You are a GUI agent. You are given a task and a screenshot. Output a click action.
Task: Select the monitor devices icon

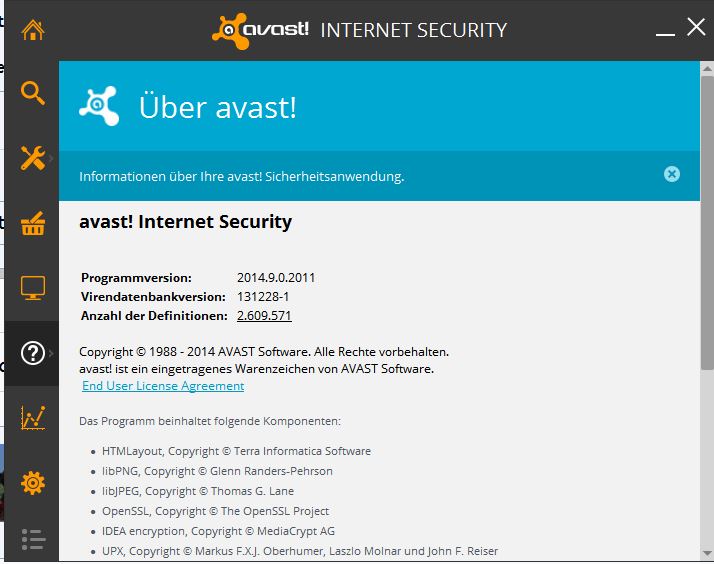click(33, 289)
